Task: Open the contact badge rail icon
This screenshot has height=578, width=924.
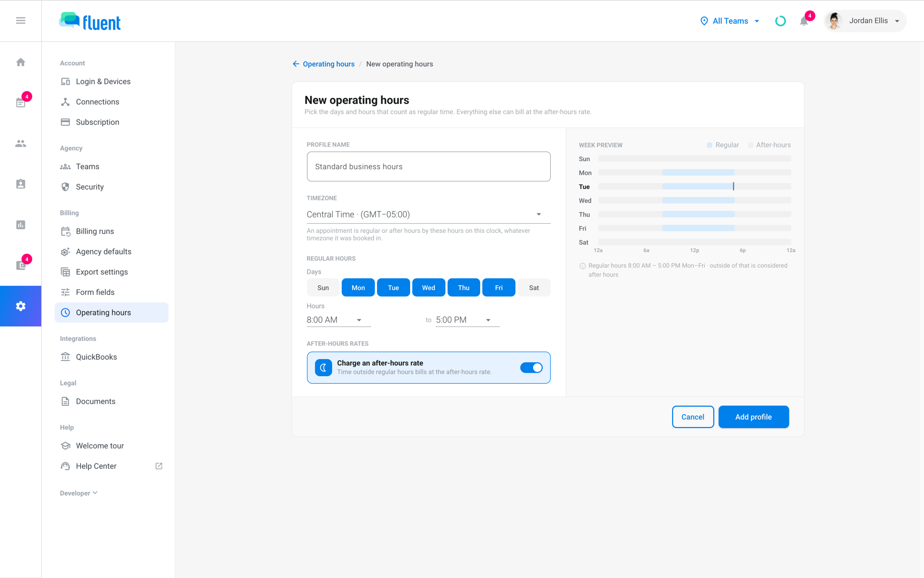Action: pos(20,184)
